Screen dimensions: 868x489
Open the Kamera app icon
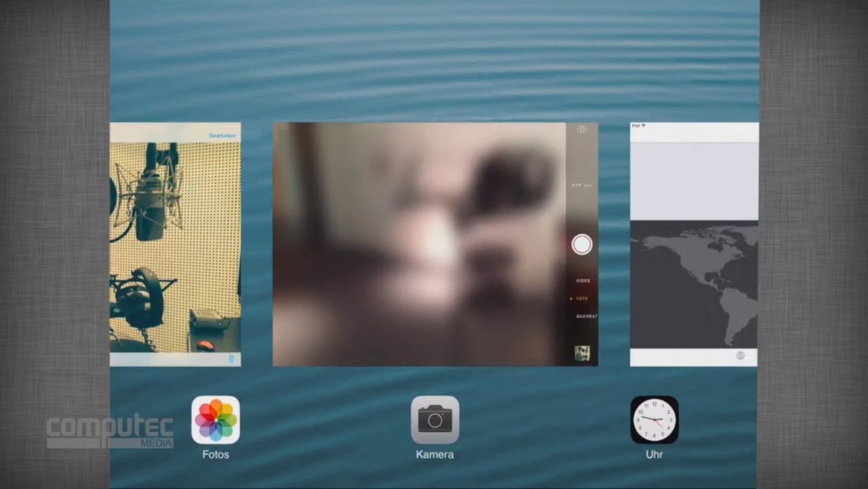[435, 420]
